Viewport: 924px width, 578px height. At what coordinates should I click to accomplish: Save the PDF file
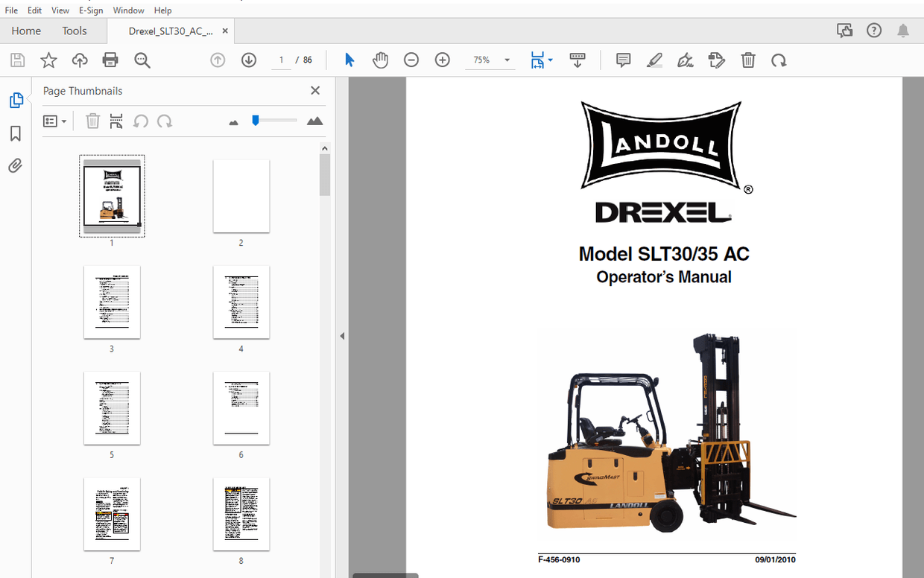(x=17, y=60)
